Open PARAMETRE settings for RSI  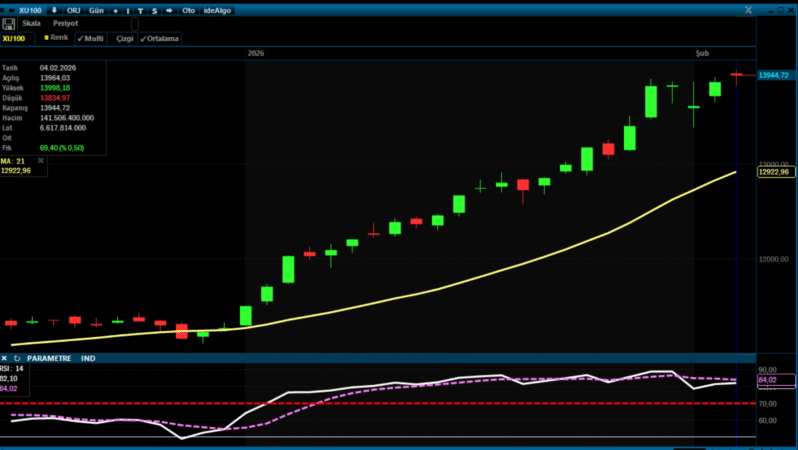click(x=49, y=358)
